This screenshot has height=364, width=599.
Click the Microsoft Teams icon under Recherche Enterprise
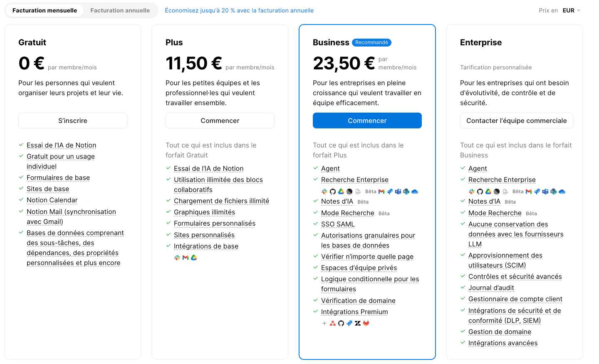[x=398, y=192]
